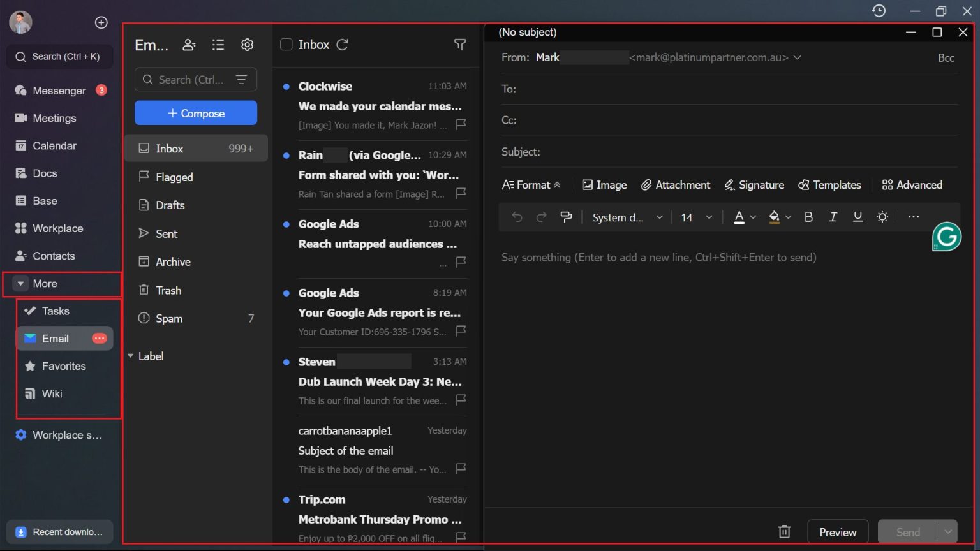980x551 pixels.
Task: Select all emails via the Inbox checkbox
Action: coord(285,45)
